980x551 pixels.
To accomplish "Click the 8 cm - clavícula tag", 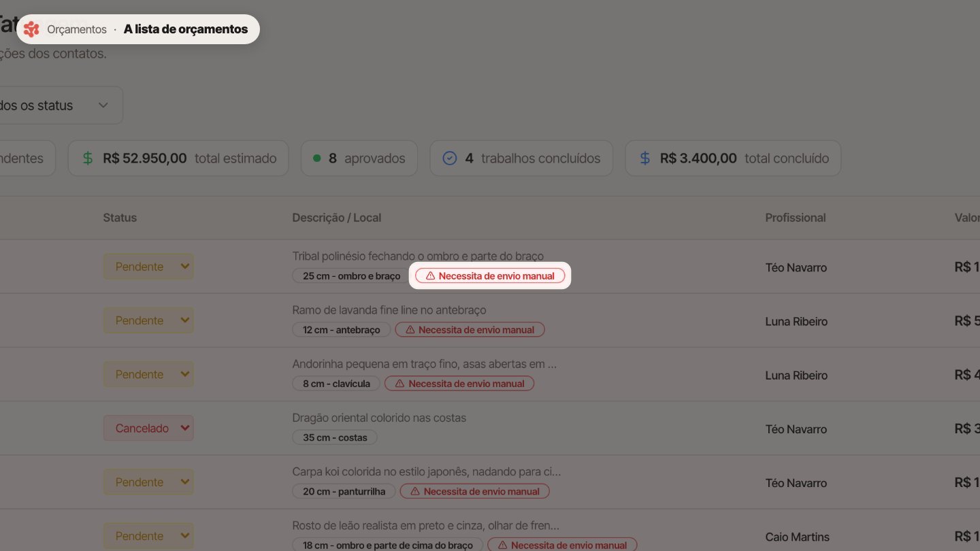I will tap(336, 384).
